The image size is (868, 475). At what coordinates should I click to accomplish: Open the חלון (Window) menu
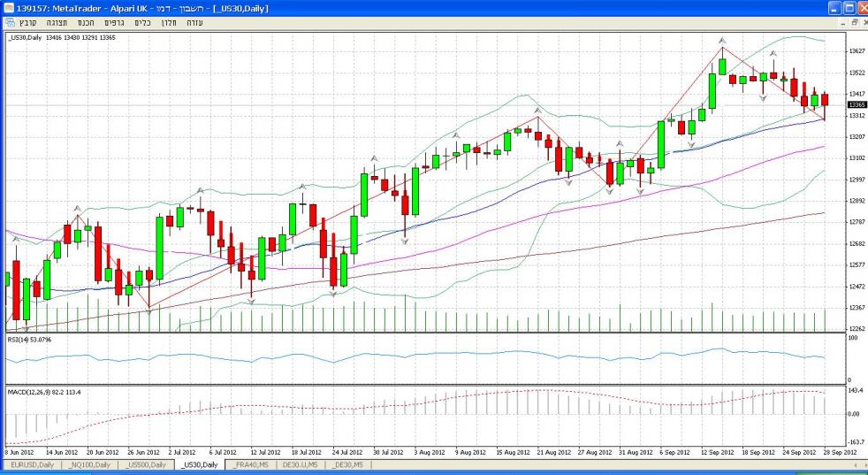(168, 22)
